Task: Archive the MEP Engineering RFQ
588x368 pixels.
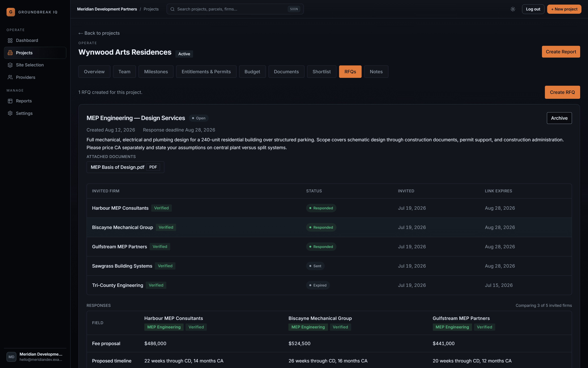Action: pos(559,118)
